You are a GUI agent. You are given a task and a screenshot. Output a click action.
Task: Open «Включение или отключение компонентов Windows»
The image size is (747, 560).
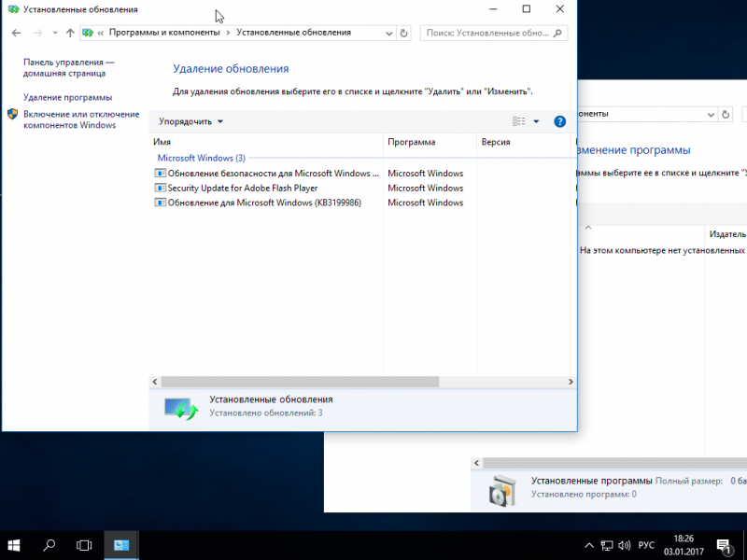tap(81, 119)
